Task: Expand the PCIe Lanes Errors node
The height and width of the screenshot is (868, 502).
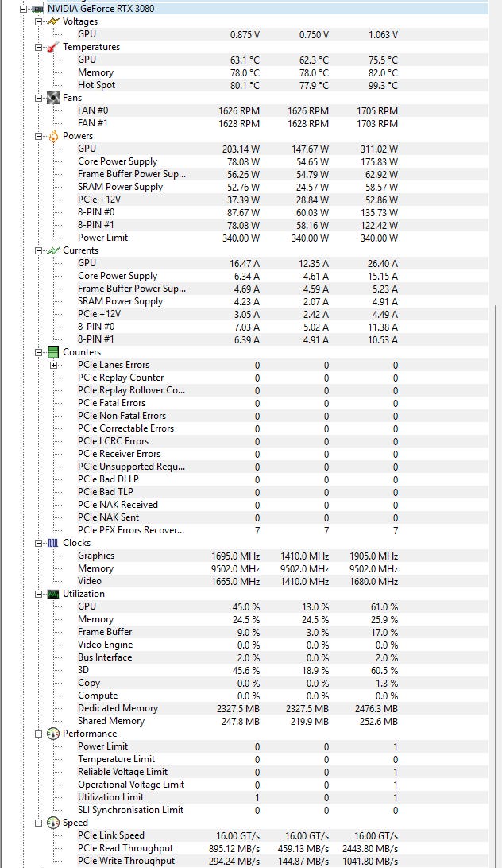Action: coord(54,366)
